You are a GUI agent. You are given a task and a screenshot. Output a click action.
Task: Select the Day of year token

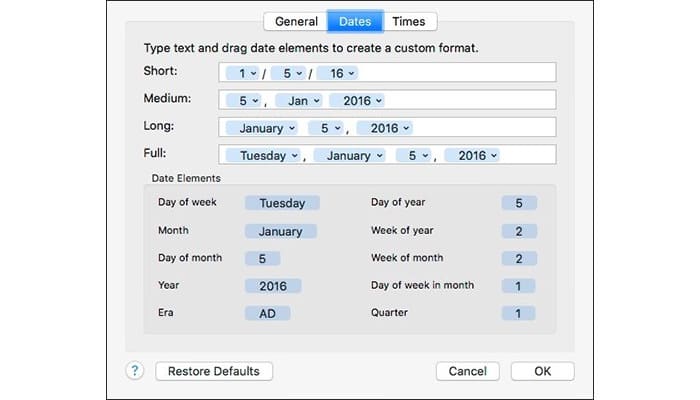(x=519, y=203)
